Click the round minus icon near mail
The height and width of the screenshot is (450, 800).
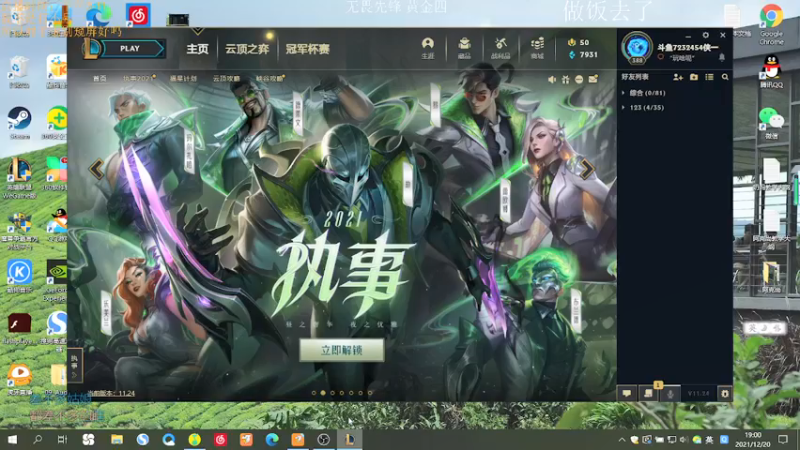coord(579,79)
